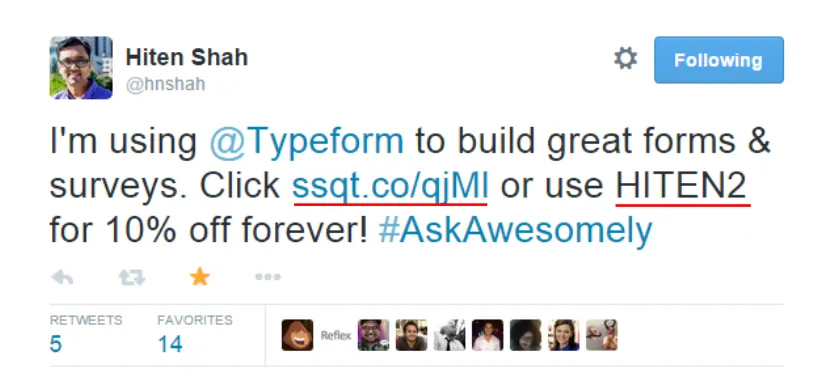Click the reply arrow icon

62,277
